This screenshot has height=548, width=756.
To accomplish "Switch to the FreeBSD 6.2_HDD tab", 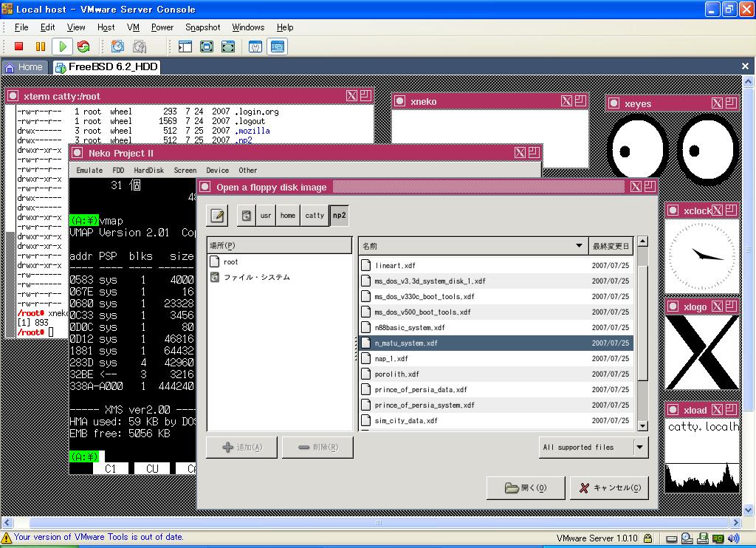I will [106, 67].
